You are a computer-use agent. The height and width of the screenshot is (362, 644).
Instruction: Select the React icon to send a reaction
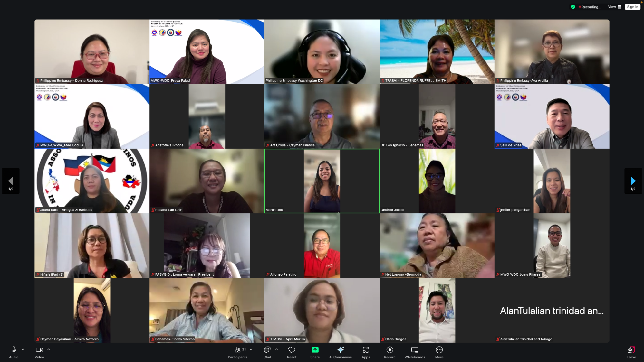(x=291, y=349)
